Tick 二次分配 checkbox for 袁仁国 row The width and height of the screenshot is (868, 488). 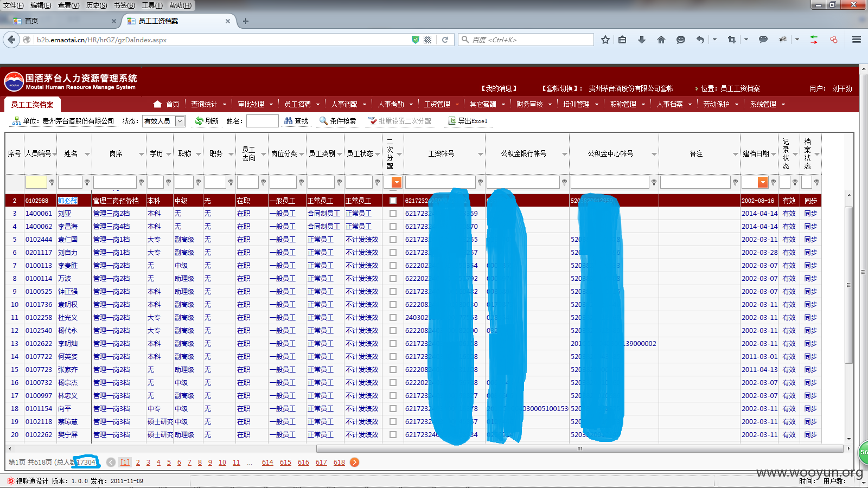coord(393,240)
